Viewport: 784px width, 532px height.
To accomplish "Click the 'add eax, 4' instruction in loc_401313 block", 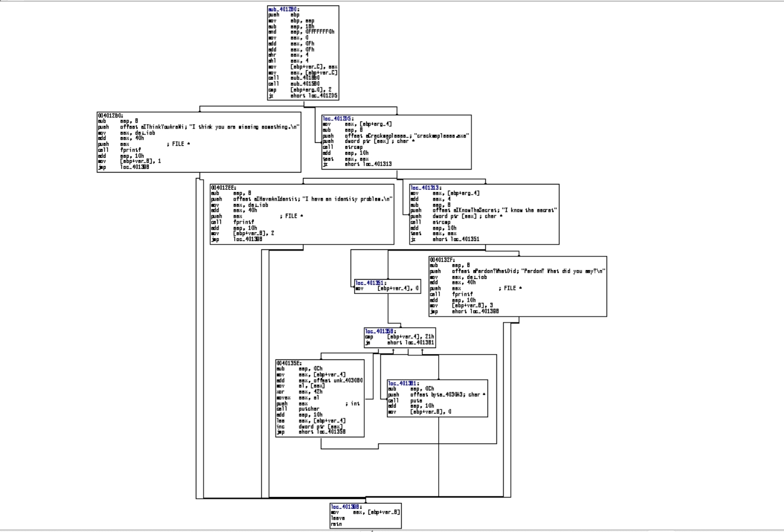I will [x=431, y=199].
